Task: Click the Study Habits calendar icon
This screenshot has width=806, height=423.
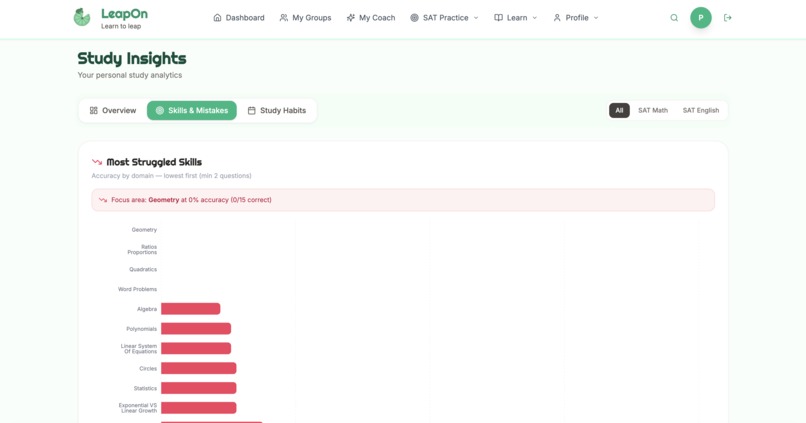Action: point(251,111)
